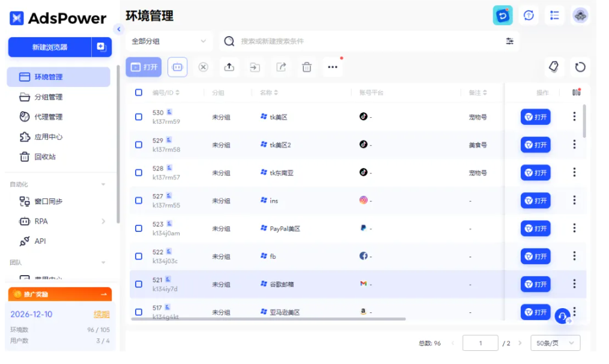Click the search condition input field
Viewport: 609px width, 364px height.
coord(369,41)
